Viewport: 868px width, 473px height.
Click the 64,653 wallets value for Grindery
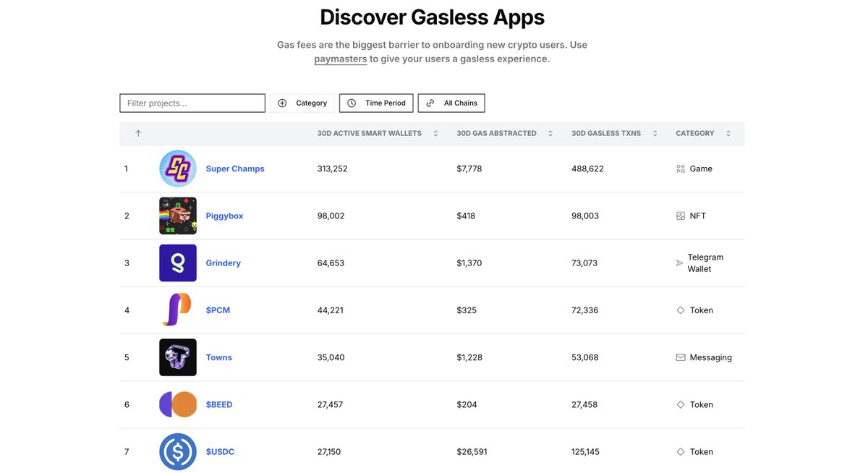coord(331,263)
